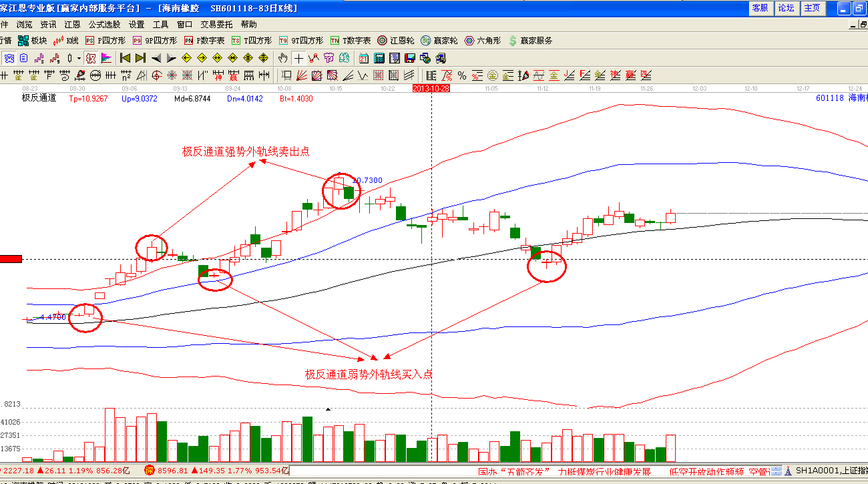
Task: Click the 论坛 forum button
Action: [x=786, y=8]
